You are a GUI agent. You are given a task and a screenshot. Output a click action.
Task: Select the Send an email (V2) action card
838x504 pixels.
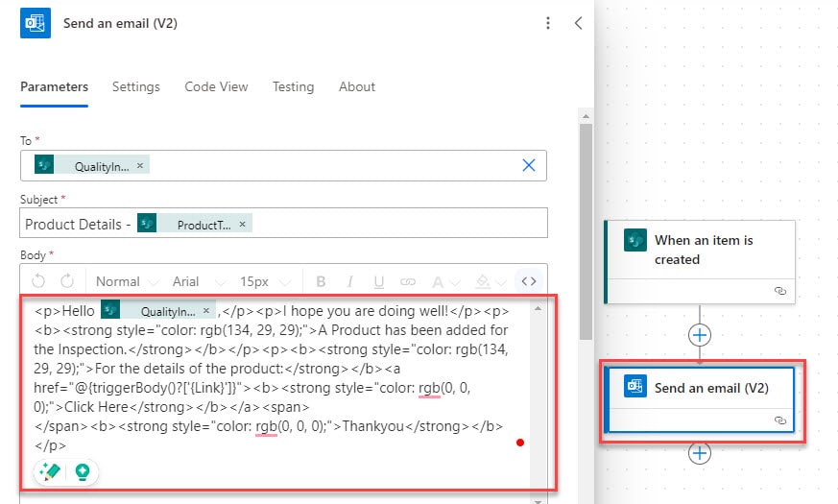coord(699,399)
